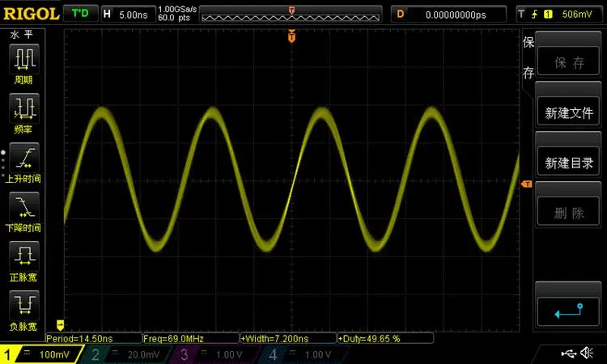Click the 水平 (Horizontal) menu header
The image size is (607, 364).
click(x=22, y=35)
